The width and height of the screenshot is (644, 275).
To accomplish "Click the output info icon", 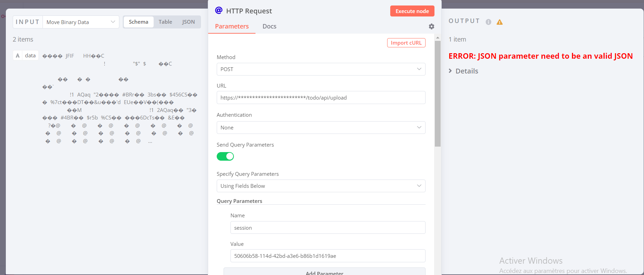I will pyautogui.click(x=488, y=22).
